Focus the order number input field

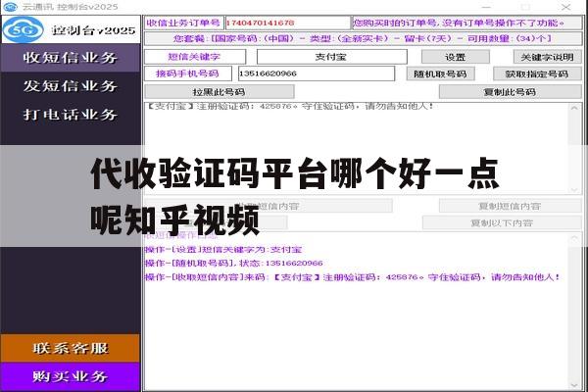coord(287,23)
